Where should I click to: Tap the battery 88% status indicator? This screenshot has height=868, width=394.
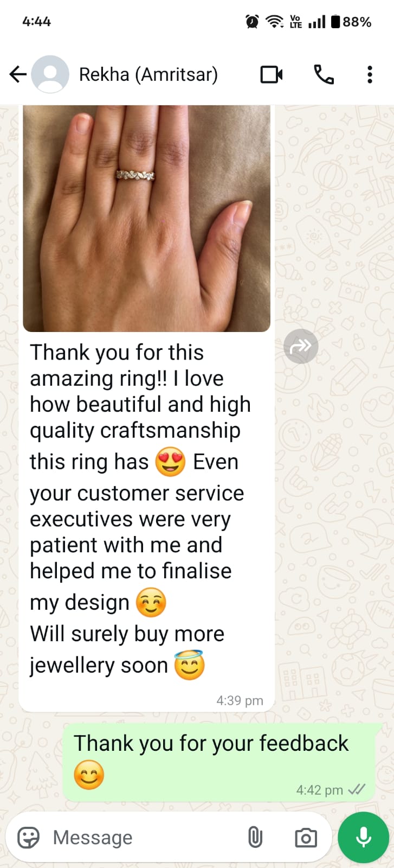pos(351,22)
